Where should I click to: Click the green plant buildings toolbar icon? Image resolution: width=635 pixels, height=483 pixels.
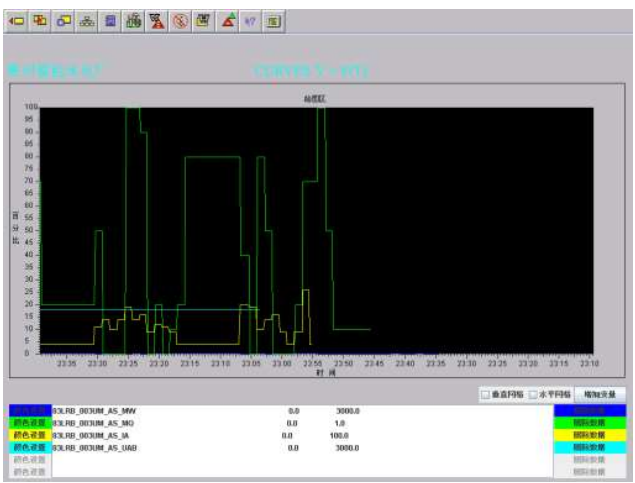134,21
